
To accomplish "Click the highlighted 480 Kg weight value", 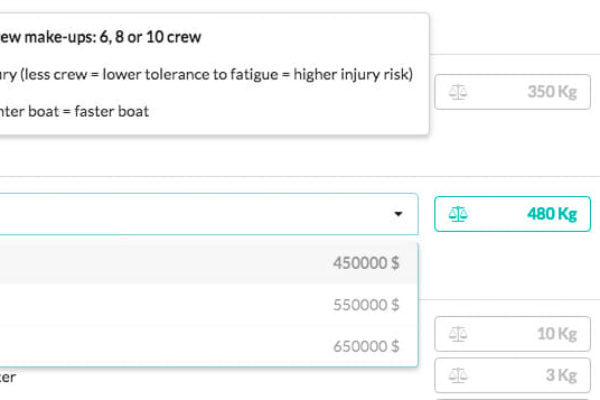I will click(x=552, y=214).
